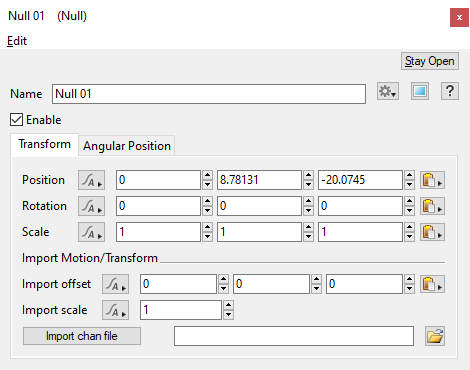Image resolution: width=470 pixels, height=370 pixels.
Task: Increase first Import offset with up spinner
Action: point(223,279)
